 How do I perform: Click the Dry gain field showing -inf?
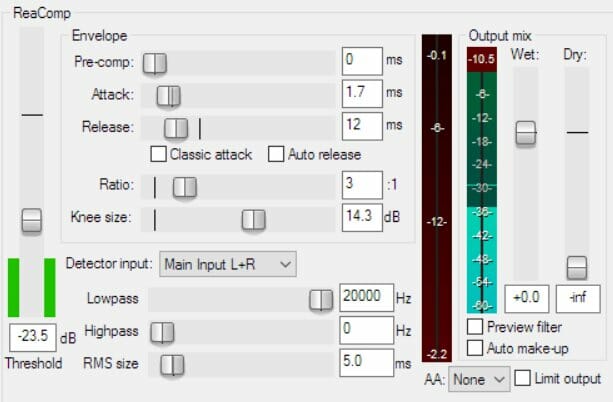tap(578, 299)
